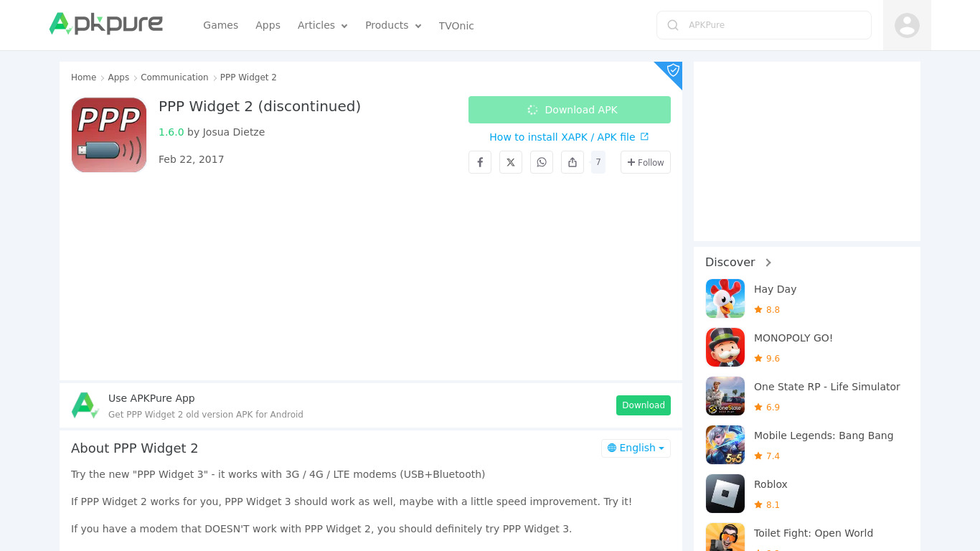The width and height of the screenshot is (980, 551).
Task: Click the PPP Widget 2 app icon
Action: pyautogui.click(x=109, y=135)
